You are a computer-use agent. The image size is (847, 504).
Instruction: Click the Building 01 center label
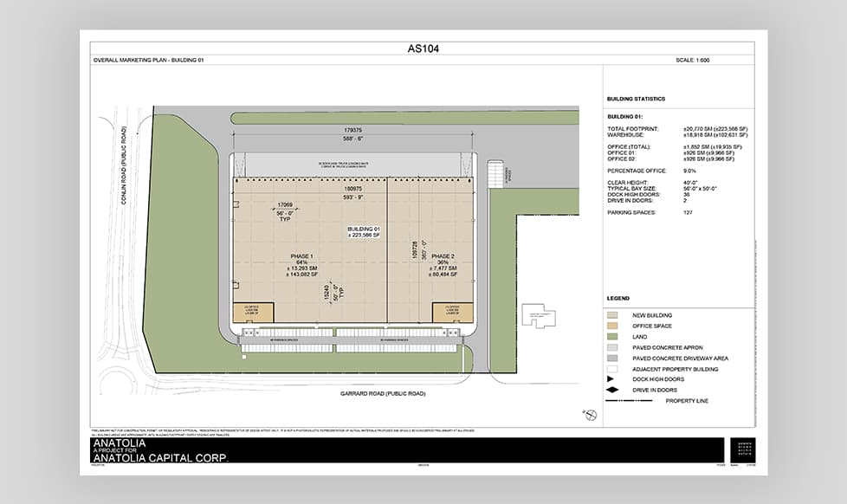[359, 230]
